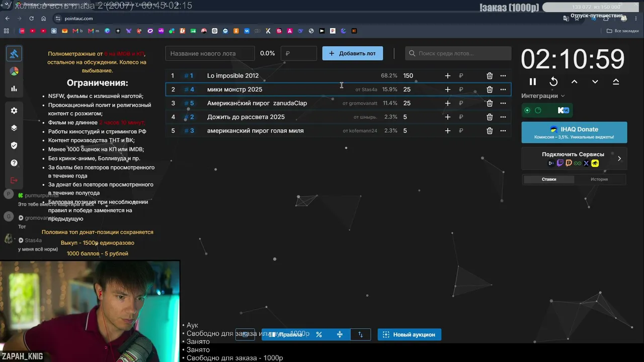Click the divide-style icon in bottom toolbar
Screen dimensions: 644x362
pos(340,334)
